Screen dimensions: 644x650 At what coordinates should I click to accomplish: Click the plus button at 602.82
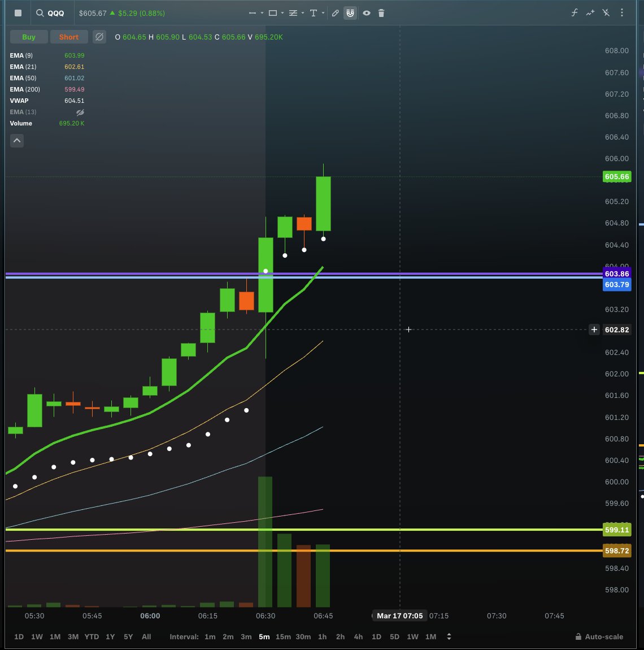[x=594, y=330]
